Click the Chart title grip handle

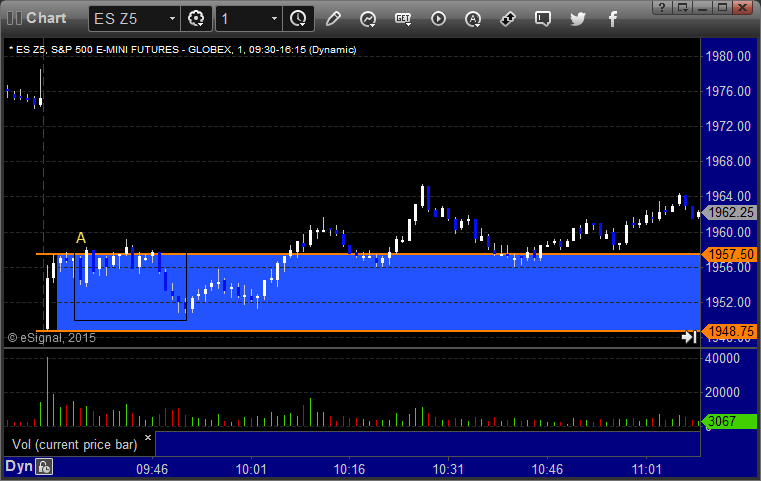tap(15, 18)
